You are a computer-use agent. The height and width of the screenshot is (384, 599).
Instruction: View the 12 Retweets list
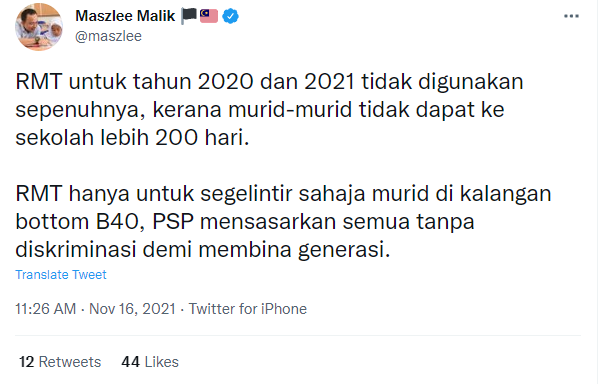[x=60, y=362]
